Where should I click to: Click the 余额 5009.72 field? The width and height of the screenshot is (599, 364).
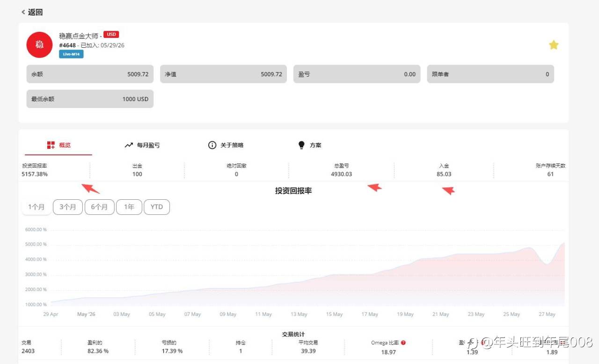tap(90, 74)
